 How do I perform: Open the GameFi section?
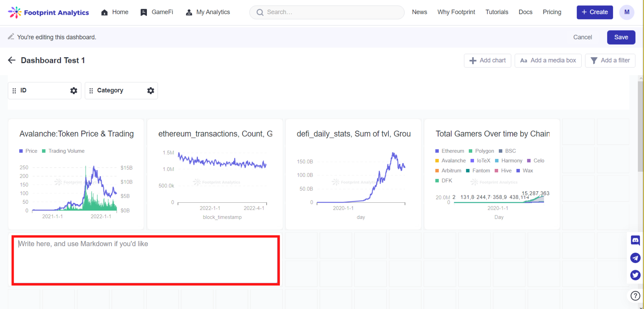(x=157, y=12)
